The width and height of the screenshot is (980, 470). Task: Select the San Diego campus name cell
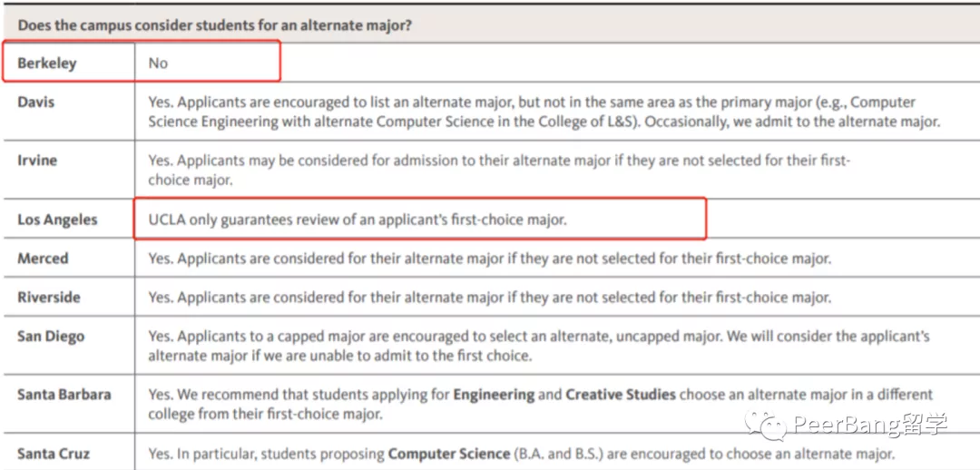(51, 336)
